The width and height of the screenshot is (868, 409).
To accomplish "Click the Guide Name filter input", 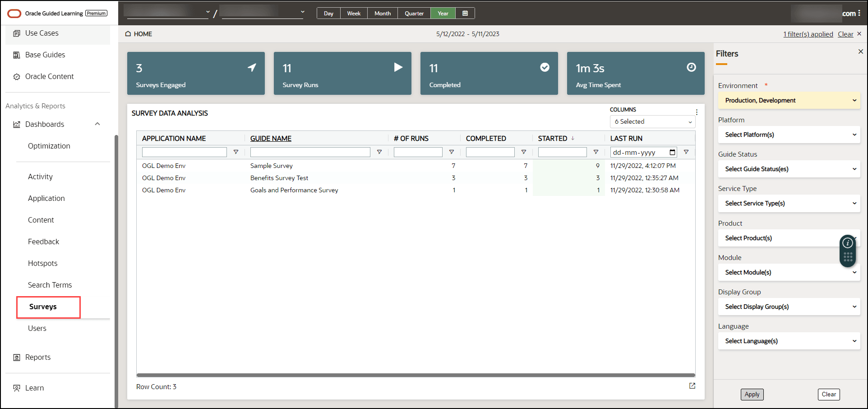I will pos(310,152).
